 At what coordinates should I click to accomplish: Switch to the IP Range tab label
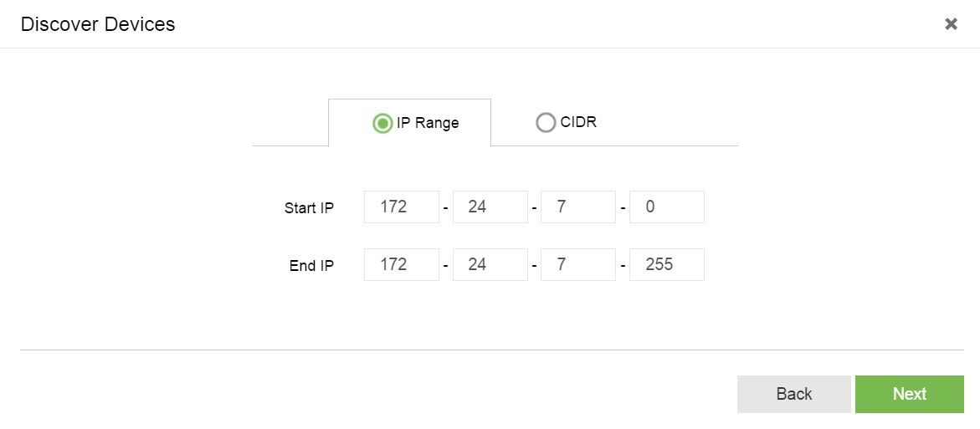click(x=428, y=123)
